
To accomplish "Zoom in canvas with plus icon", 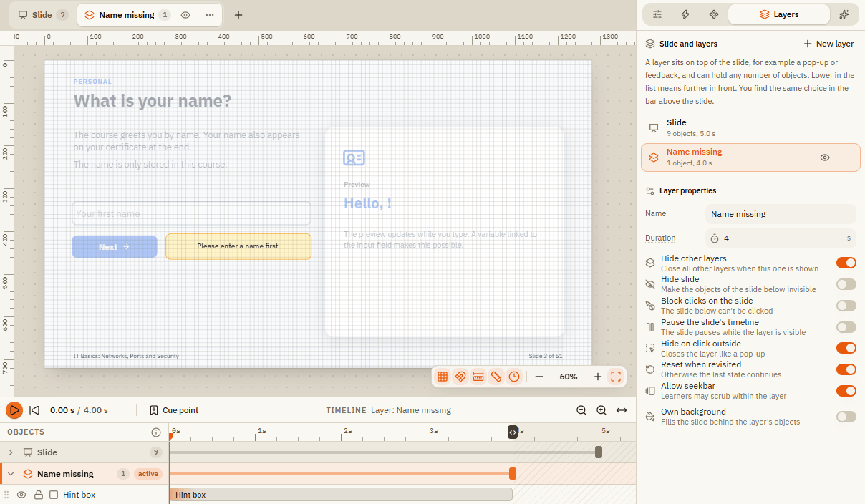I will (x=598, y=377).
